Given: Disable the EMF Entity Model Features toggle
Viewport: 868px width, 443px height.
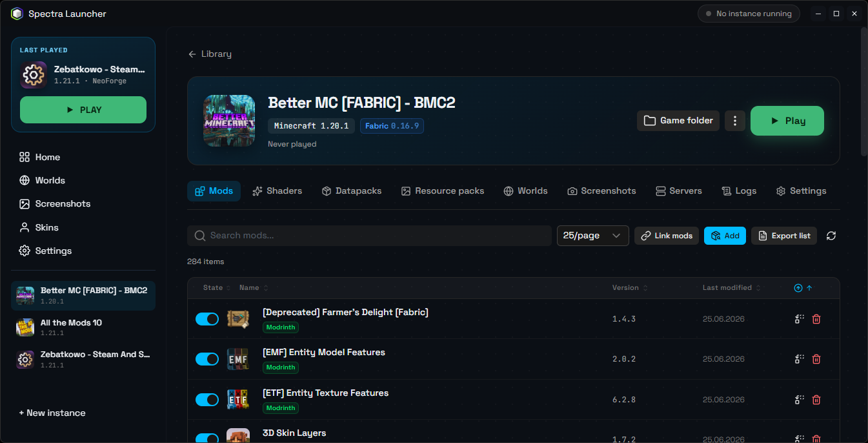Looking at the screenshot, I should pyautogui.click(x=207, y=359).
